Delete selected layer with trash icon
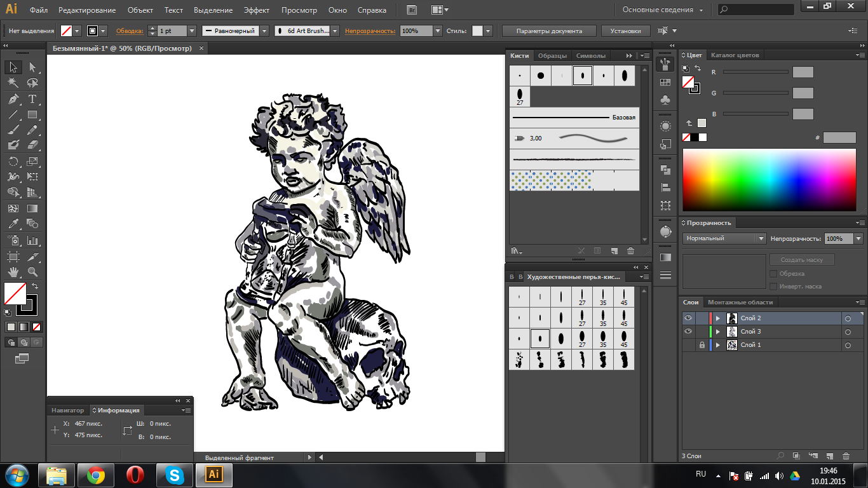Viewport: 868px width, 488px height. pyautogui.click(x=846, y=456)
